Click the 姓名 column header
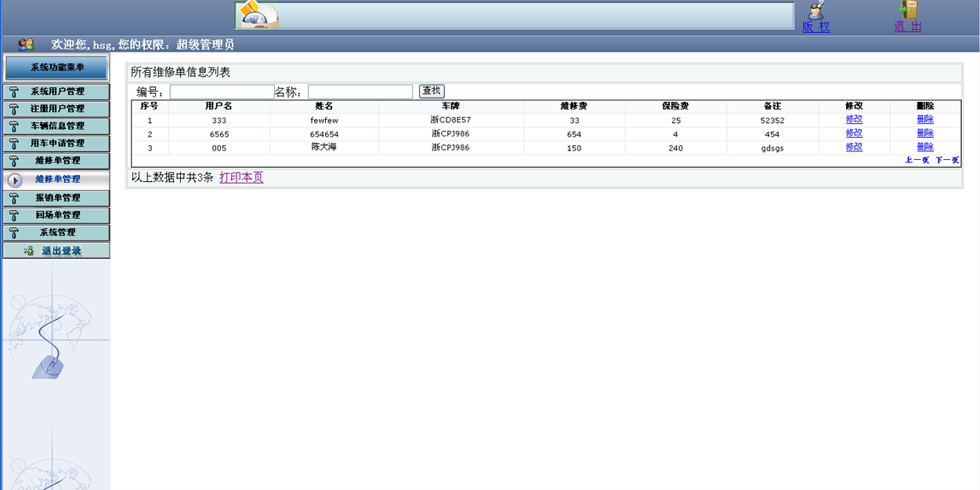Screen dimensions: 980x490 coord(324,106)
